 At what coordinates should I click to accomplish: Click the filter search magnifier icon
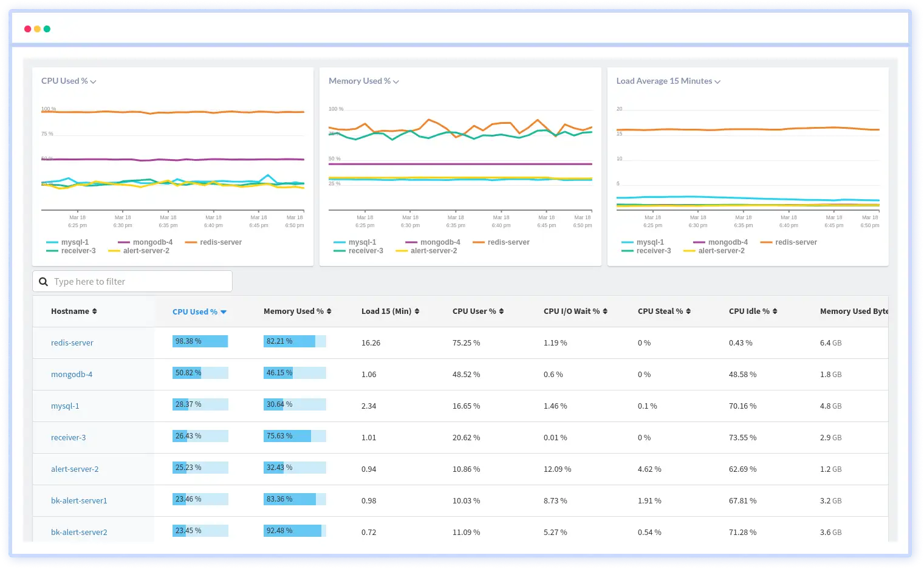click(x=44, y=281)
